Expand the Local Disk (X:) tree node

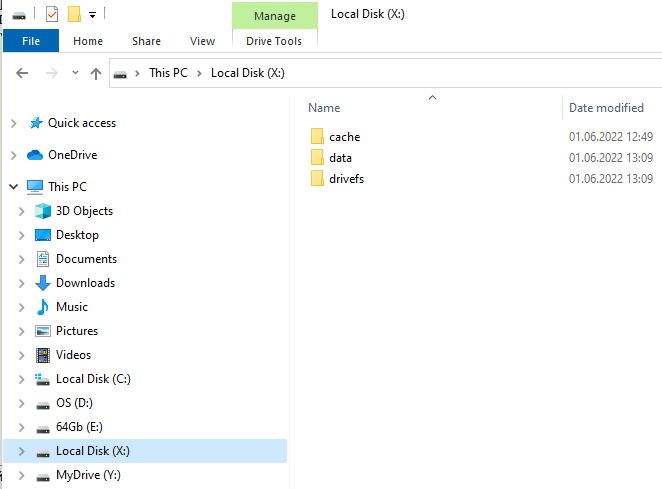(x=22, y=451)
